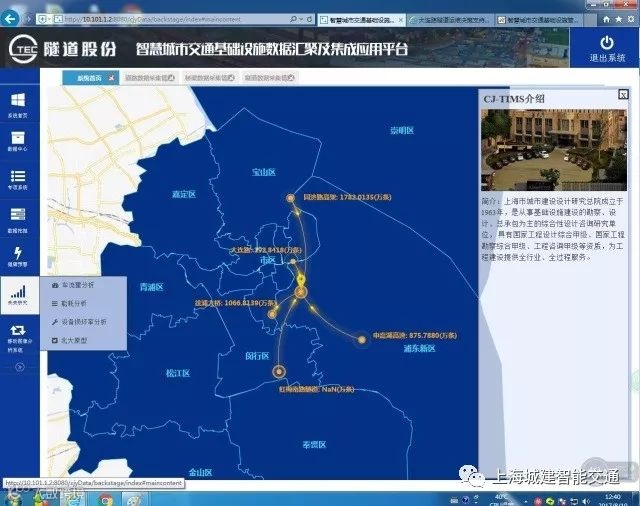Switch to the fourth grey page tab
This screenshot has height=506, width=640.
pyautogui.click(x=269, y=78)
